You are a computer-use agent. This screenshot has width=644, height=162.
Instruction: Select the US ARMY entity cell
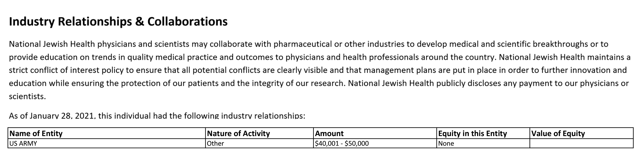pyautogui.click(x=107, y=143)
